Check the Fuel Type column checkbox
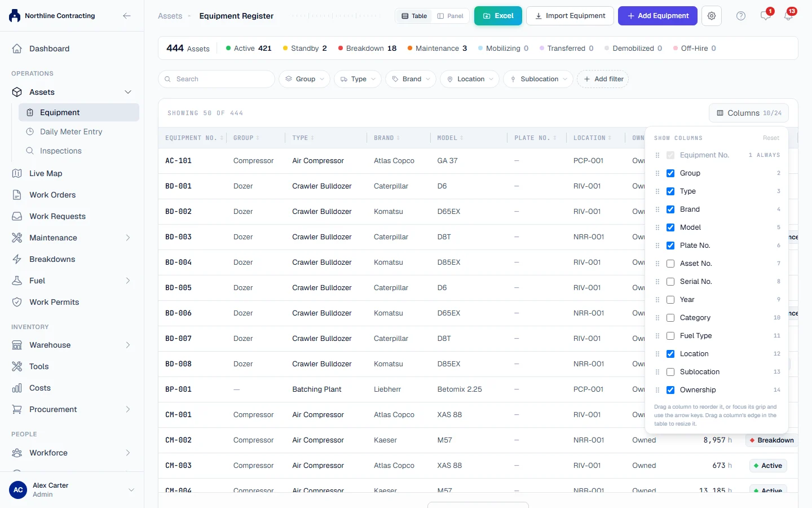812x508 pixels. coord(670,336)
